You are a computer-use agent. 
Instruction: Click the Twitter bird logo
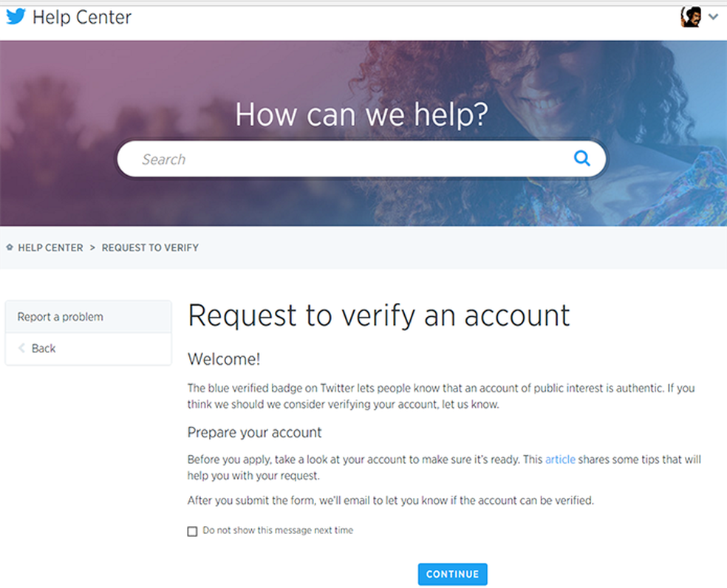(x=16, y=16)
